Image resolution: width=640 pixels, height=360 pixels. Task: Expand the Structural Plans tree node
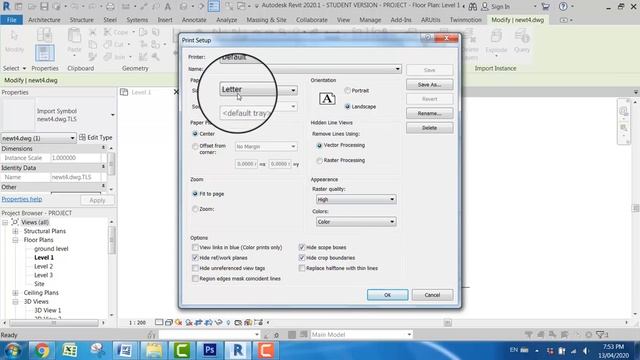15,231
